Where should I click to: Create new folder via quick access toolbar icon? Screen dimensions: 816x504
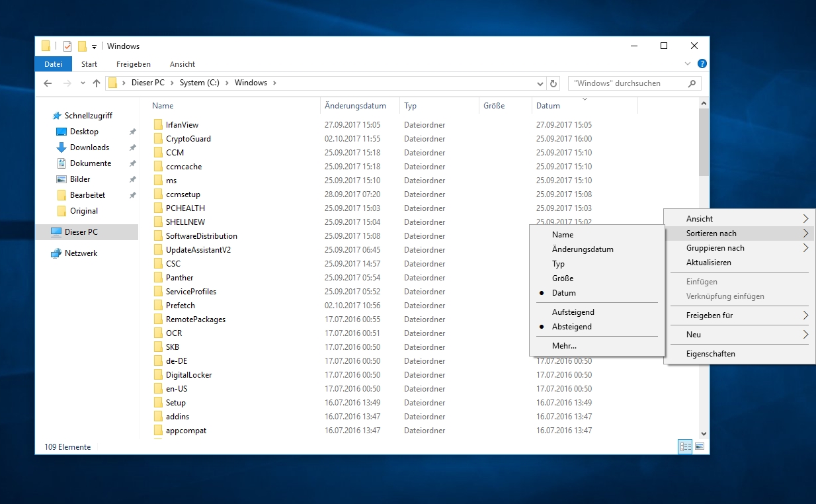tap(82, 46)
